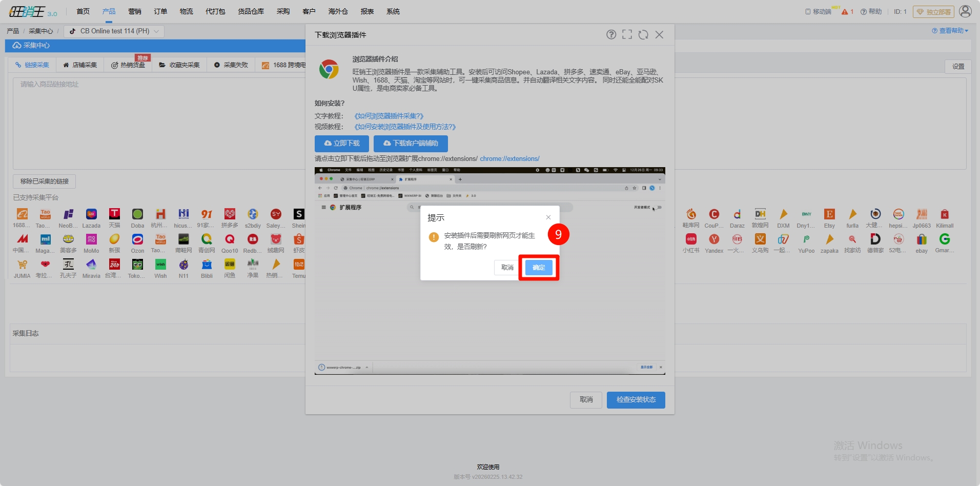This screenshot has height=486, width=980.
Task: Click the Daraz platform icon
Action: pos(737,214)
